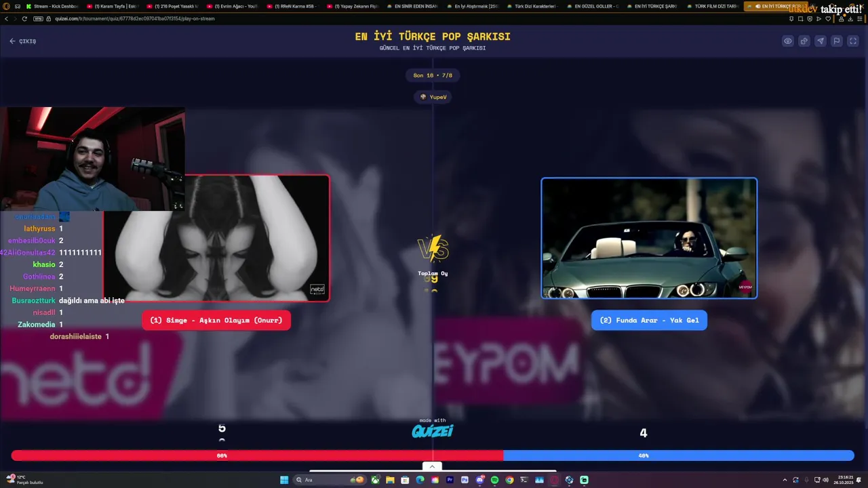Click the weather widget 12°C Parçalı bulutlu
This screenshot has height=488, width=868.
tap(24, 480)
